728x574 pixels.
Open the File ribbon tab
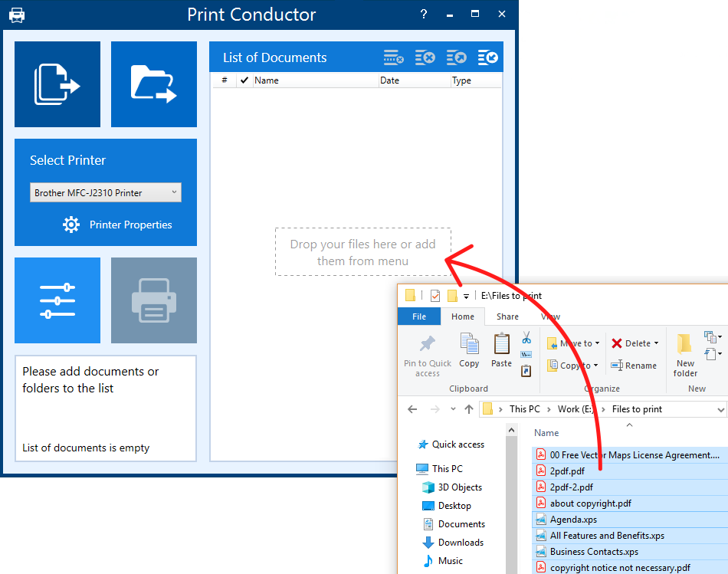tap(418, 317)
